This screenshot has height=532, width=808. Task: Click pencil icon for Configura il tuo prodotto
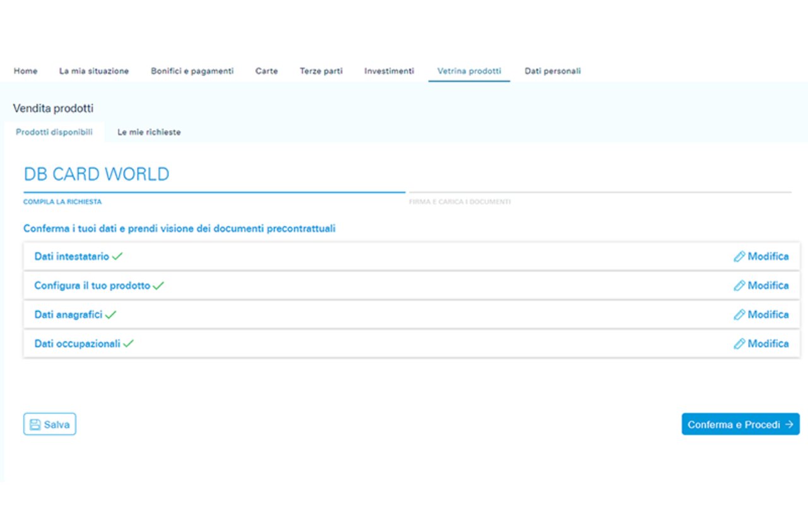[739, 286]
